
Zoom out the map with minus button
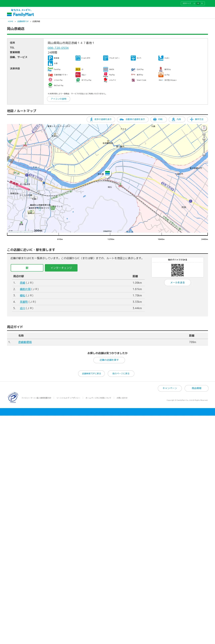tap(204, 154)
